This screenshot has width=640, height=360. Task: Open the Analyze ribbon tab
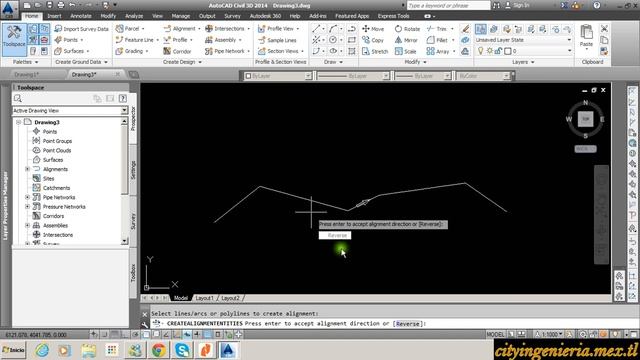(134, 16)
